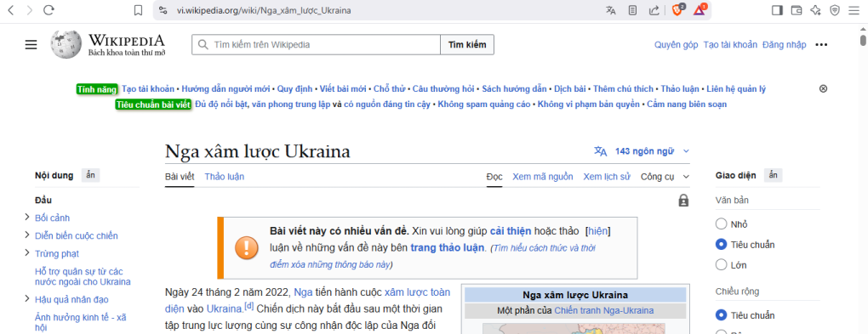
Task: Open the Viết bài mới link
Action: click(x=343, y=88)
